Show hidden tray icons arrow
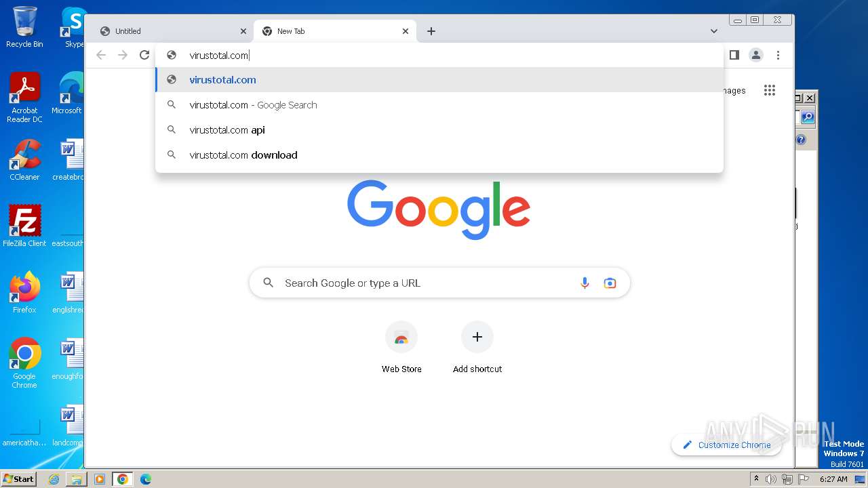Image resolution: width=868 pixels, height=488 pixels. [x=756, y=479]
